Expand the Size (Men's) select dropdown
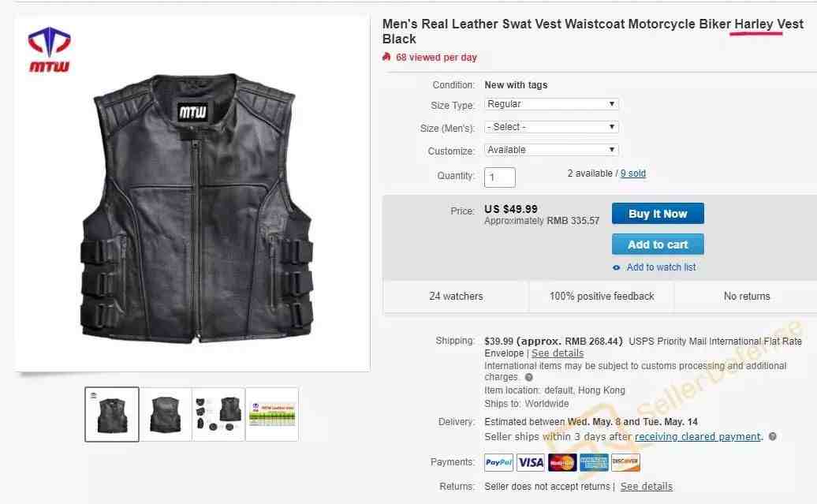This screenshot has width=817, height=504. click(551, 127)
